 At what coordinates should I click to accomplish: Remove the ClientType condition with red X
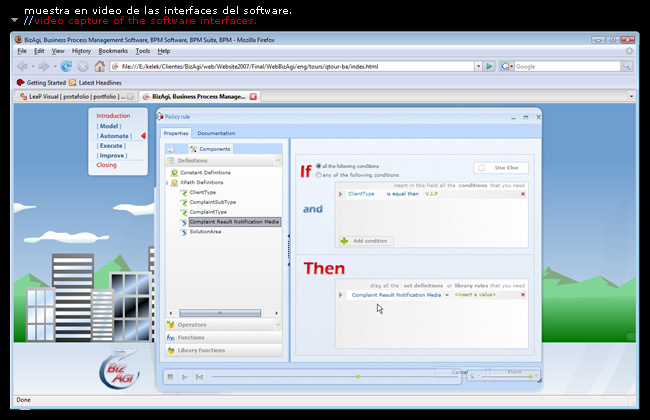pyautogui.click(x=522, y=193)
